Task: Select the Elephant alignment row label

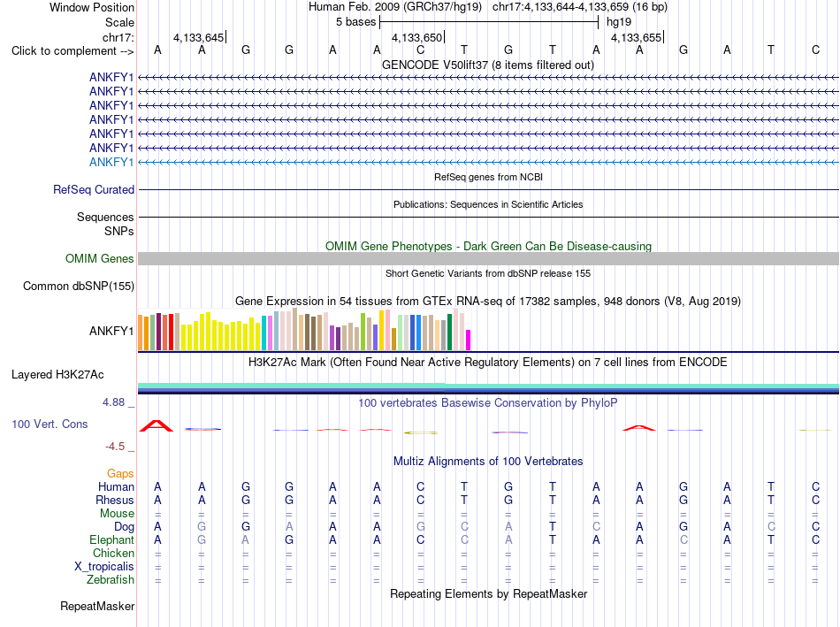Action: 112,539
